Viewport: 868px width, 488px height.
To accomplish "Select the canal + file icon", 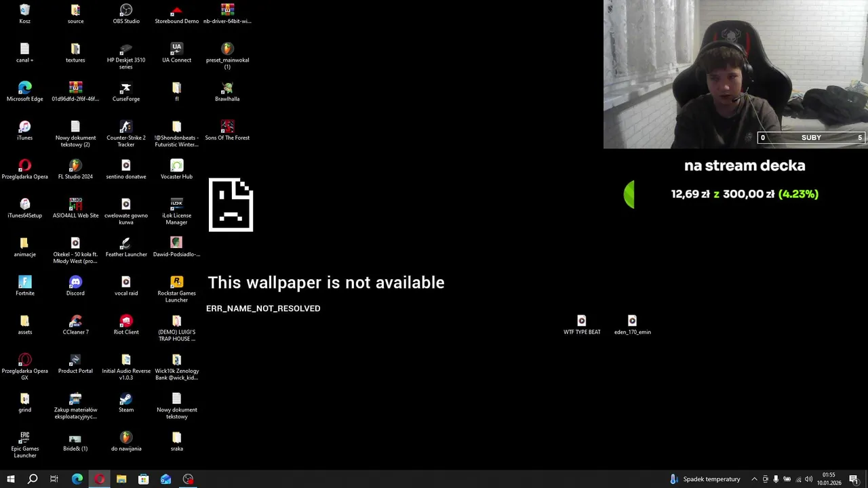I will click(24, 53).
